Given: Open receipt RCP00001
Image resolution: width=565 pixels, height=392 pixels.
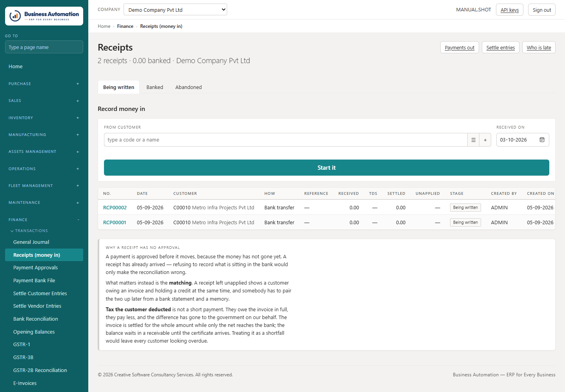Looking at the screenshot, I should click(x=115, y=223).
